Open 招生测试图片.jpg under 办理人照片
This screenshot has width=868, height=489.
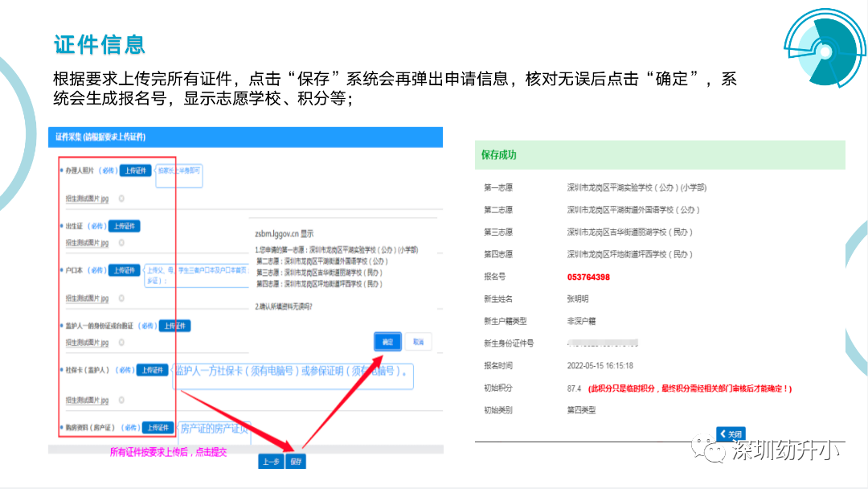tap(87, 199)
